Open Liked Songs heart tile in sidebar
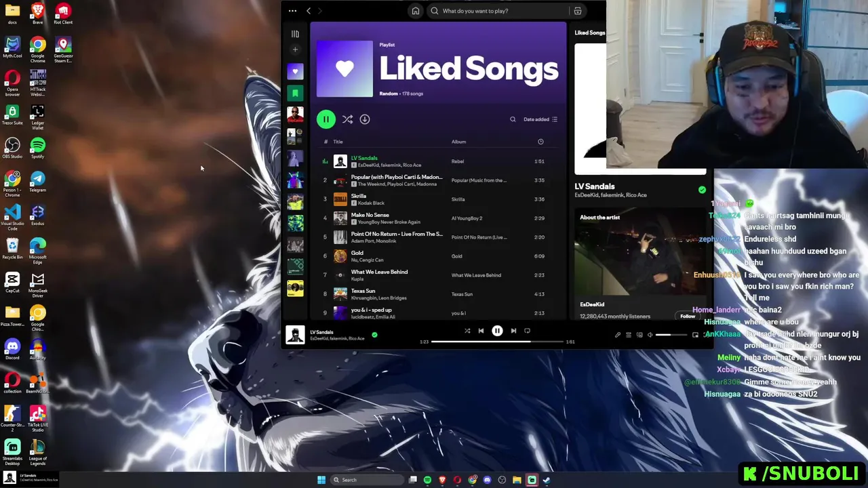Image resolution: width=868 pixels, height=488 pixels. [295, 71]
